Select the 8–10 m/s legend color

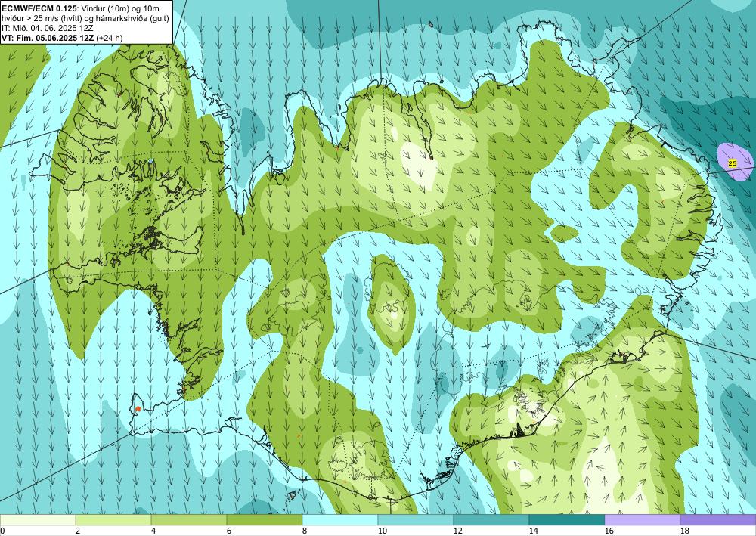[340, 519]
